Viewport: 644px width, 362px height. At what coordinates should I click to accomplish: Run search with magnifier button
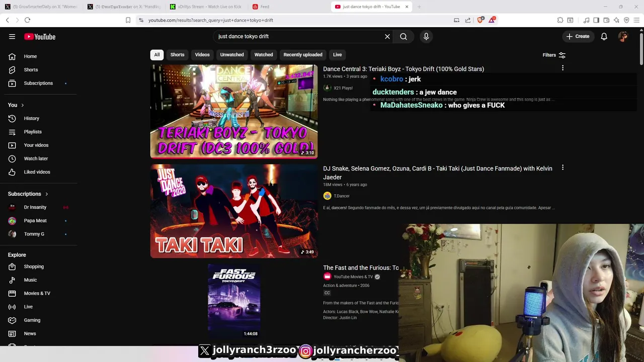pyautogui.click(x=404, y=37)
